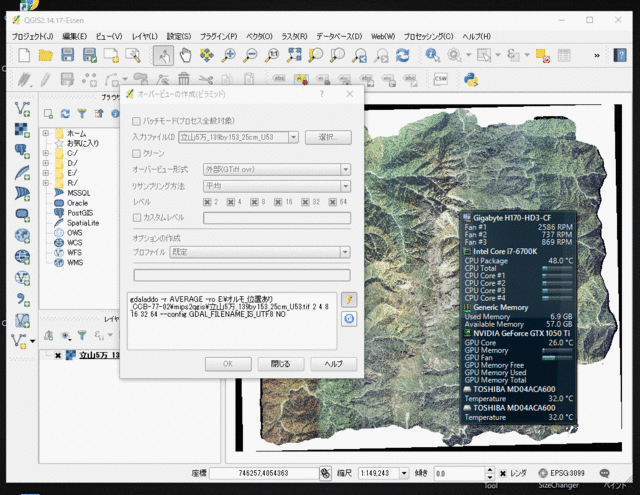640x495 pixels.
Task: Activate the Identify Features tool
Action: point(433,55)
